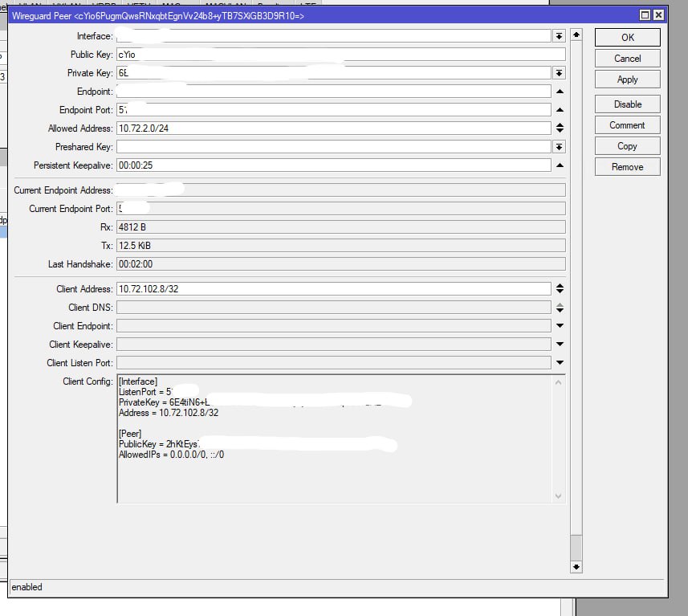688x616 pixels.
Task: Click the Client DNS input field
Action: pos(333,308)
